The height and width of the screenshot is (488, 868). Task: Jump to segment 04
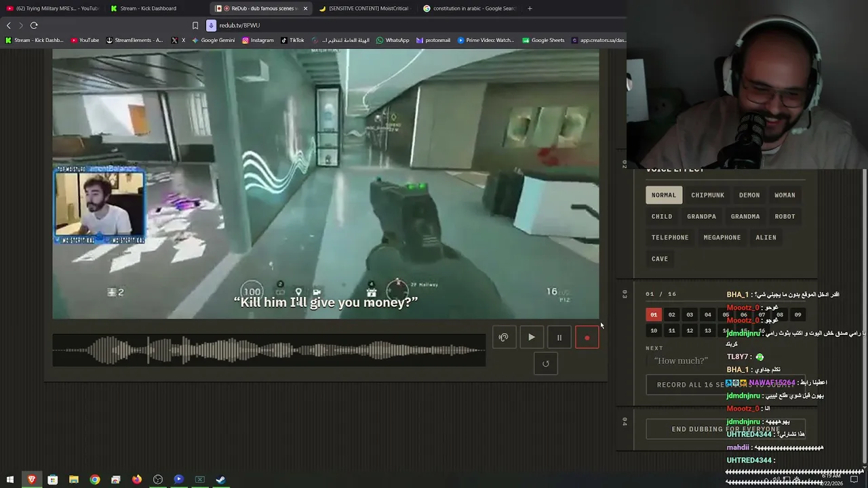(708, 314)
